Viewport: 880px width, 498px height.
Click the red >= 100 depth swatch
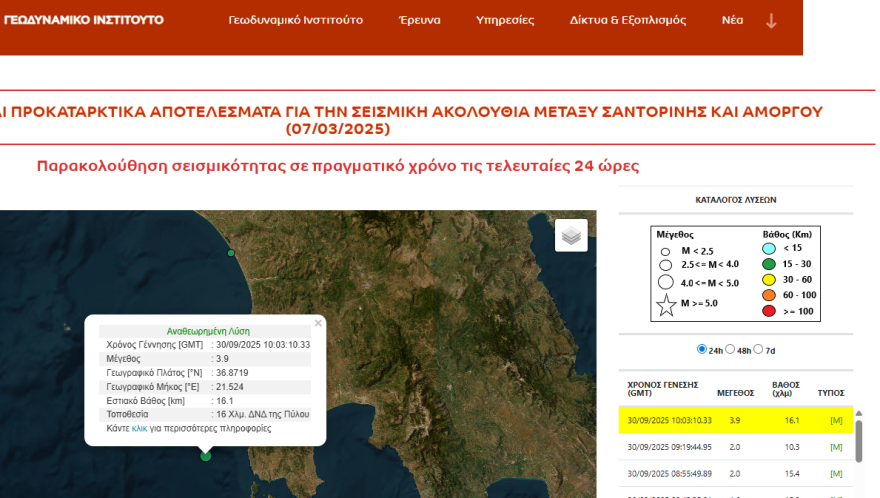[x=769, y=311]
